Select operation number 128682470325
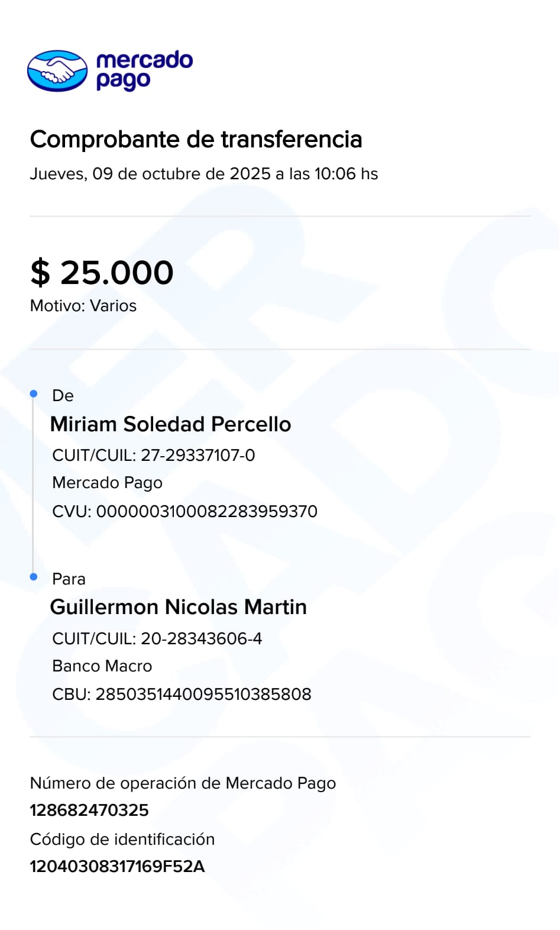 89,810
